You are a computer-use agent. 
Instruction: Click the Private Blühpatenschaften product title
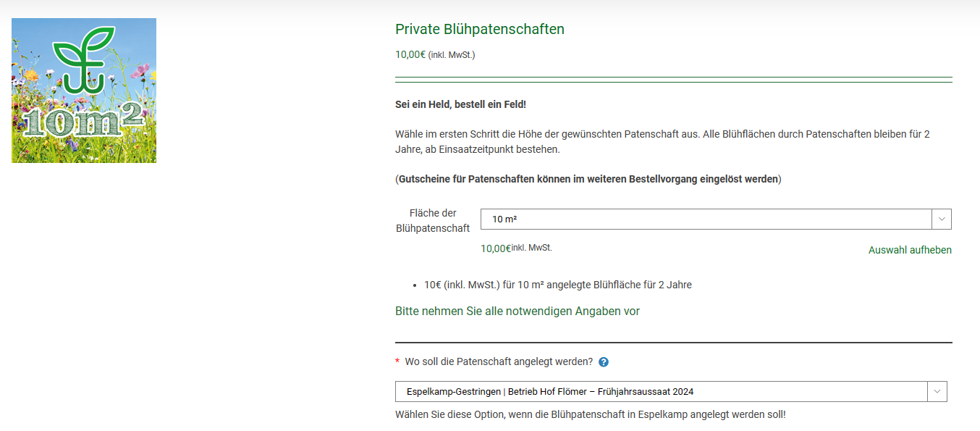coord(480,30)
